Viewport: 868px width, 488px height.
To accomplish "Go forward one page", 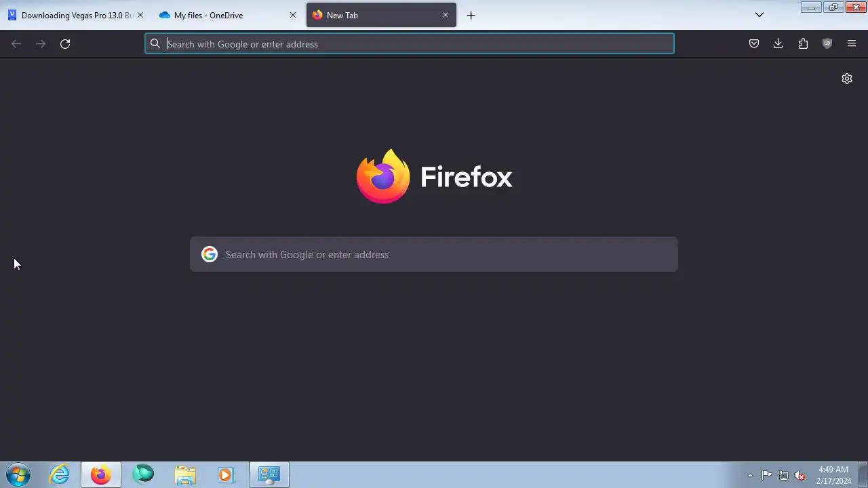I will [41, 44].
